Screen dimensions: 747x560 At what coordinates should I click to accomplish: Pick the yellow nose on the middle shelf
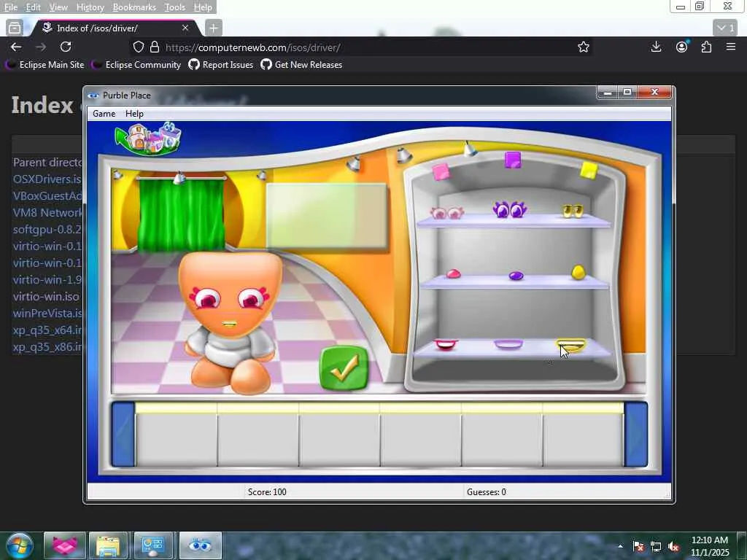pyautogui.click(x=578, y=272)
